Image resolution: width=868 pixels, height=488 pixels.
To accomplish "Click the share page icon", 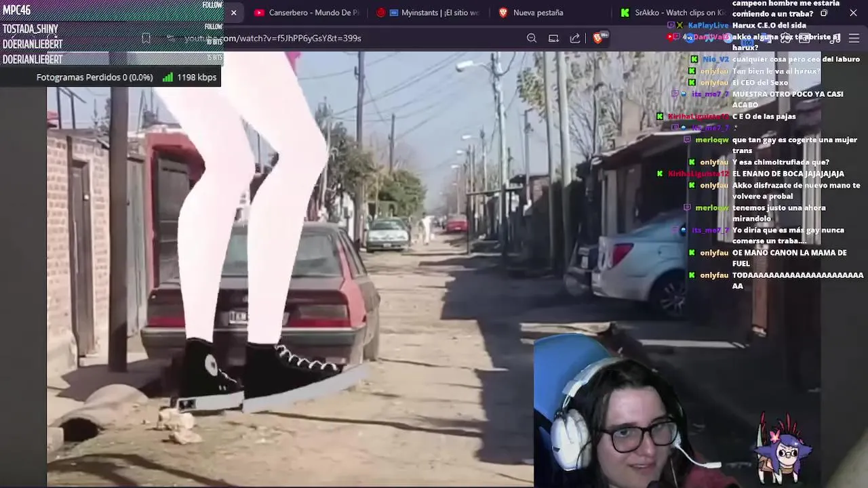I will coord(575,38).
